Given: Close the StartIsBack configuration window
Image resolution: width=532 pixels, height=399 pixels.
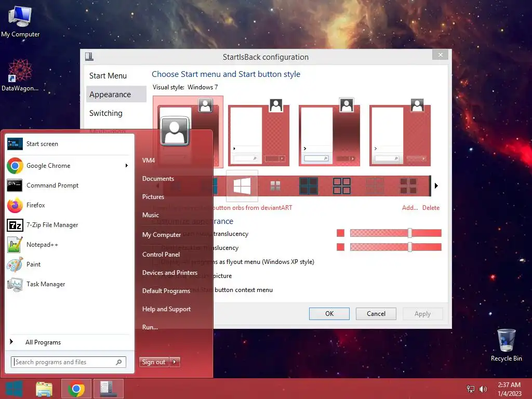Looking at the screenshot, I should pos(441,55).
